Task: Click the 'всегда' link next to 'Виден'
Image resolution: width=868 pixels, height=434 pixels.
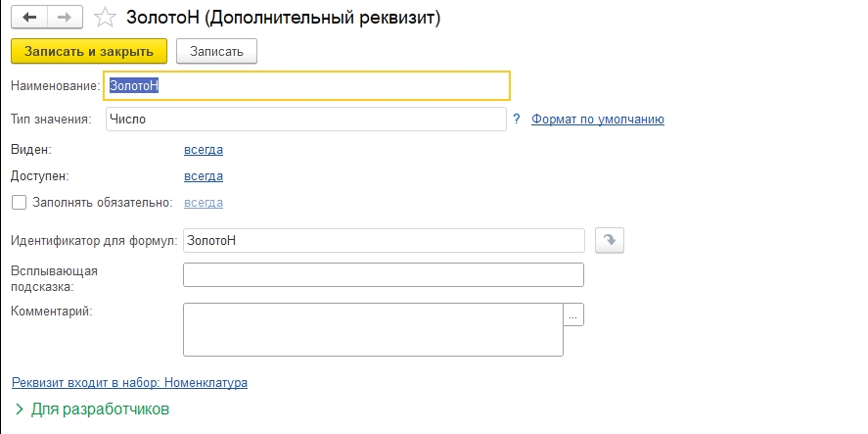Action: (x=204, y=150)
